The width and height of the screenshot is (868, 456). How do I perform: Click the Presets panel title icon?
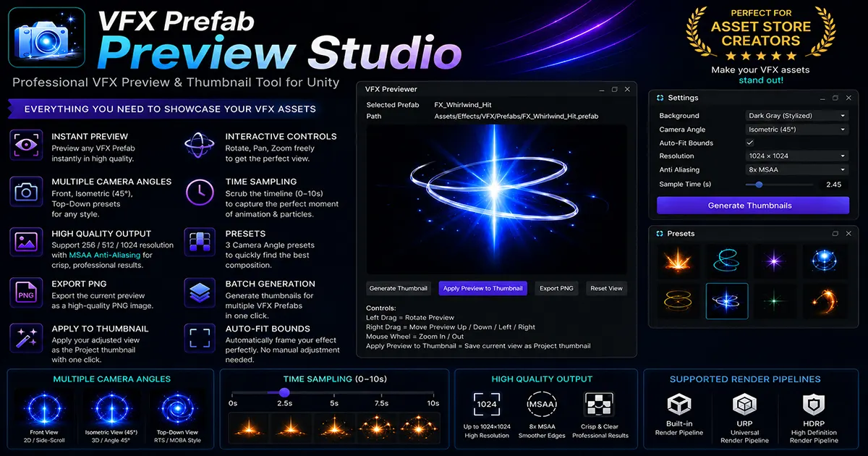(x=660, y=234)
